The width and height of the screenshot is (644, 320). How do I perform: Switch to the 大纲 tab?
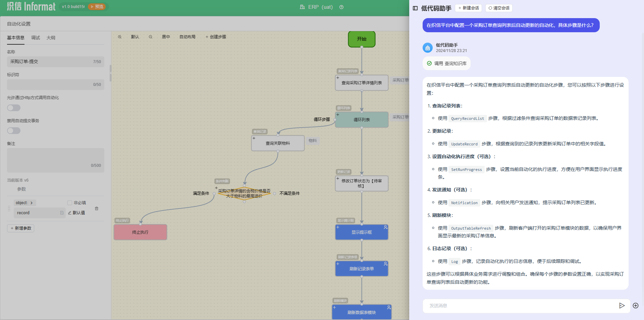coord(51,38)
